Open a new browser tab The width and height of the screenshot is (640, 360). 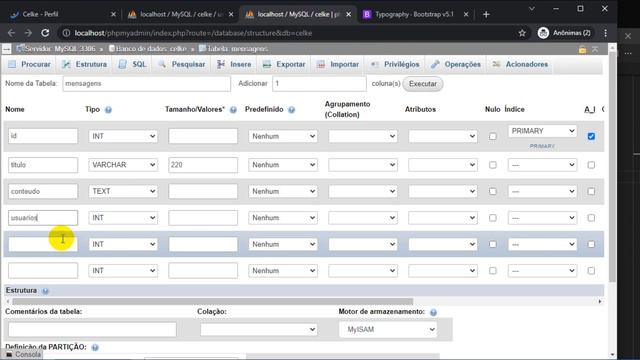486,14
